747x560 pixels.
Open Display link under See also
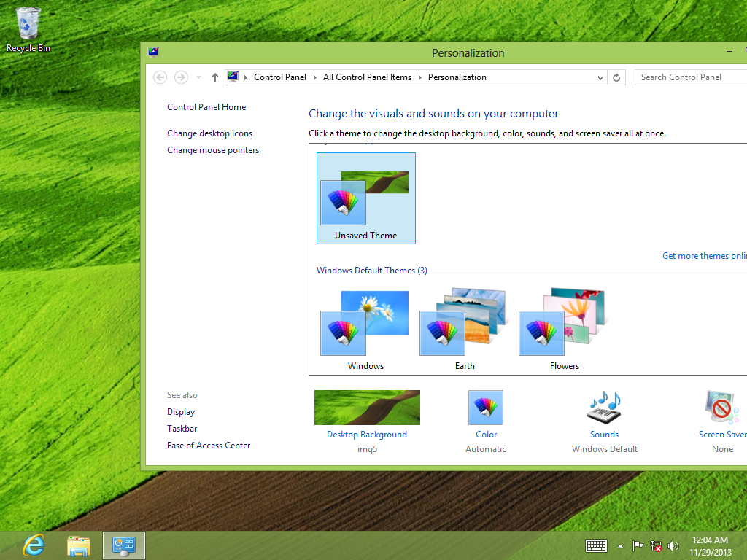click(181, 412)
